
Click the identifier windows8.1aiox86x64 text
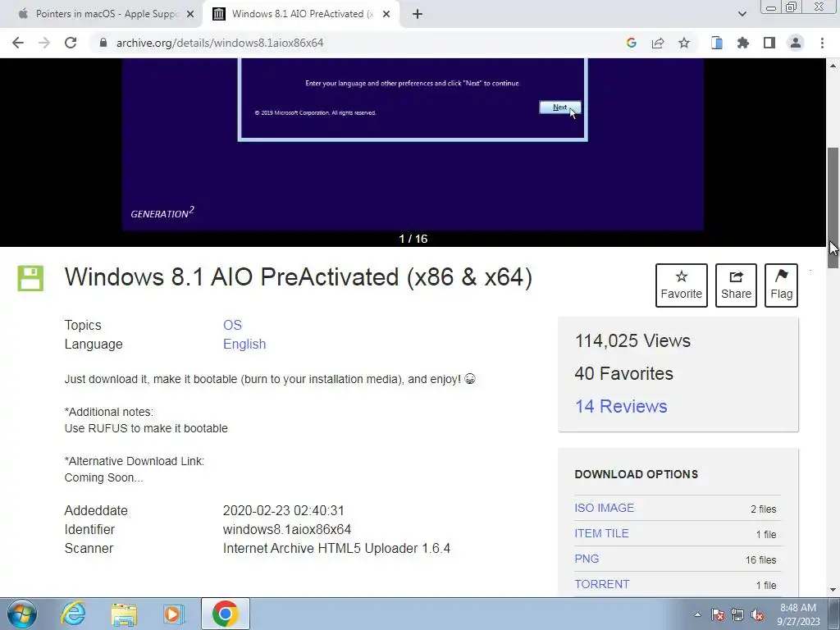click(x=286, y=529)
